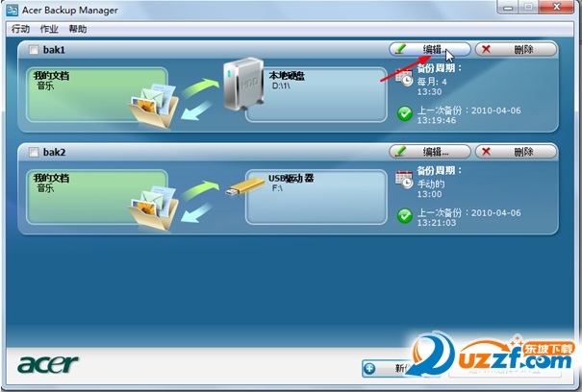Tick the bak2 checkbox
Screen dimensions: 582x392
(x=35, y=152)
